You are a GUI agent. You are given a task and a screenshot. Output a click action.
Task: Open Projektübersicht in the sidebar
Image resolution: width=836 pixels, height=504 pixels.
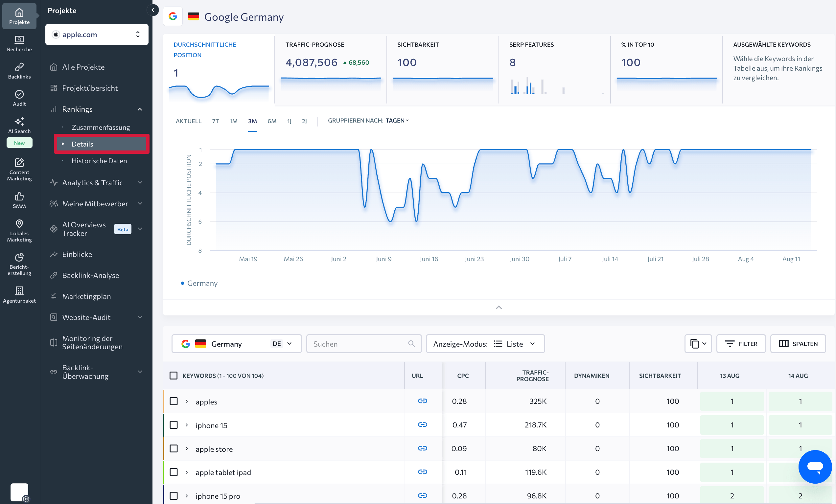coord(90,88)
